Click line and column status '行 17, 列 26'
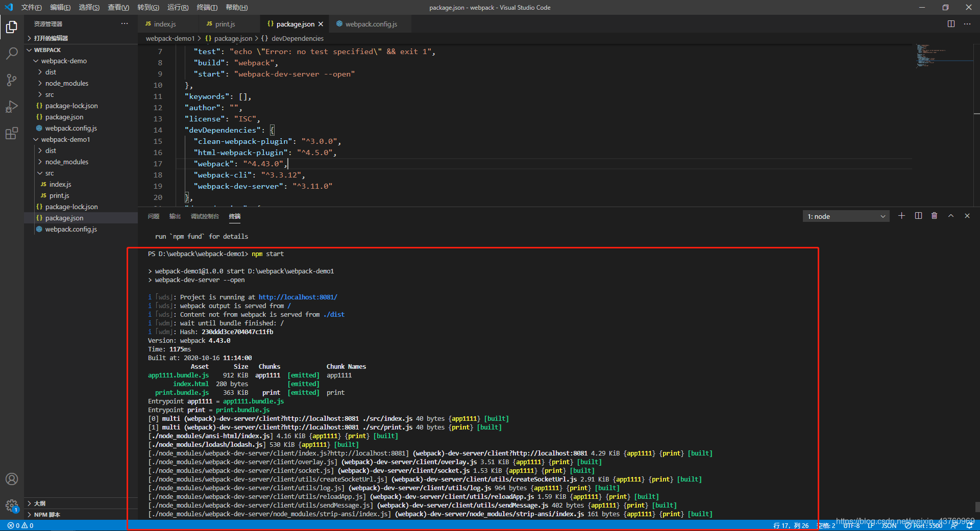 point(791,525)
